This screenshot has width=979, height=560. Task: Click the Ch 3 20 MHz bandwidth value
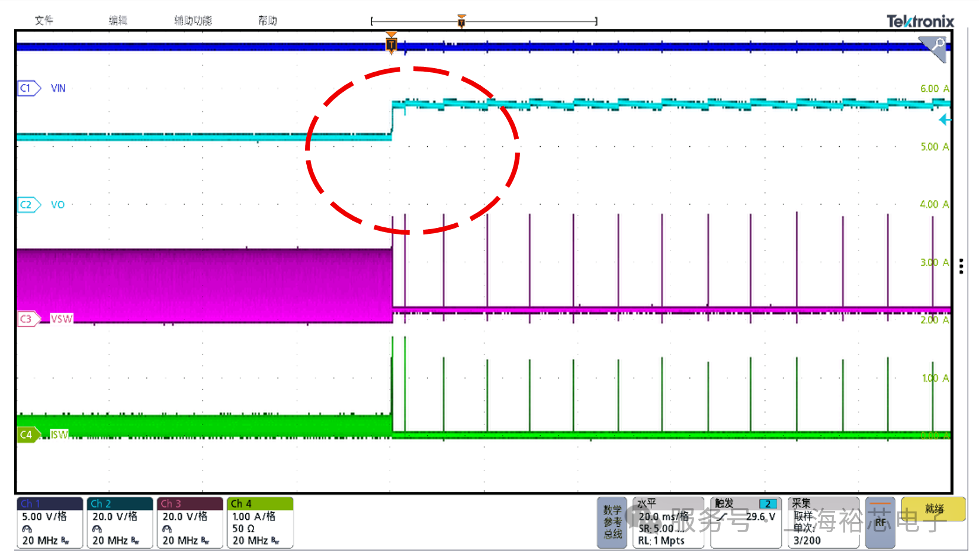click(180, 540)
